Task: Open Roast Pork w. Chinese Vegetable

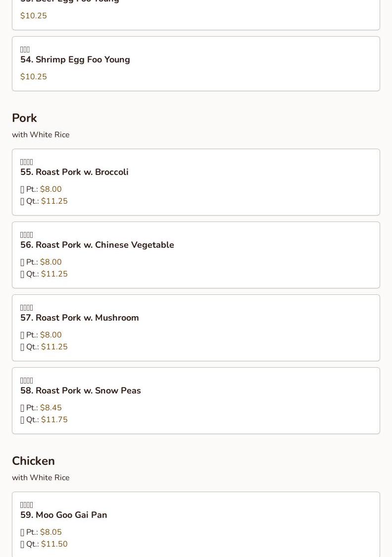Action: (x=97, y=245)
